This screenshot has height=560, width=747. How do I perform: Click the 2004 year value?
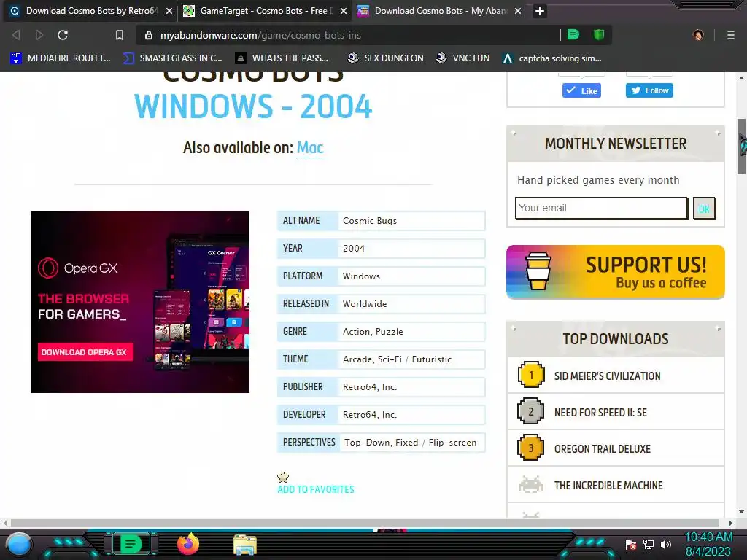pyautogui.click(x=354, y=248)
